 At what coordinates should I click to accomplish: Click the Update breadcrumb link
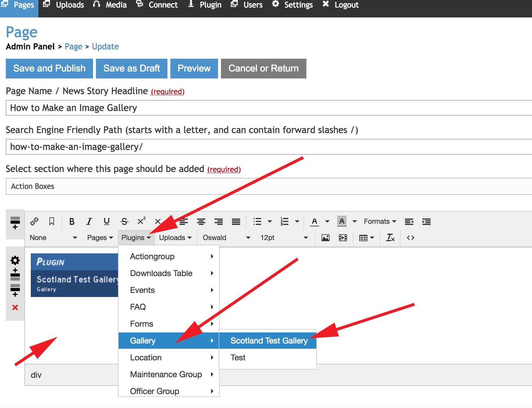pos(105,46)
